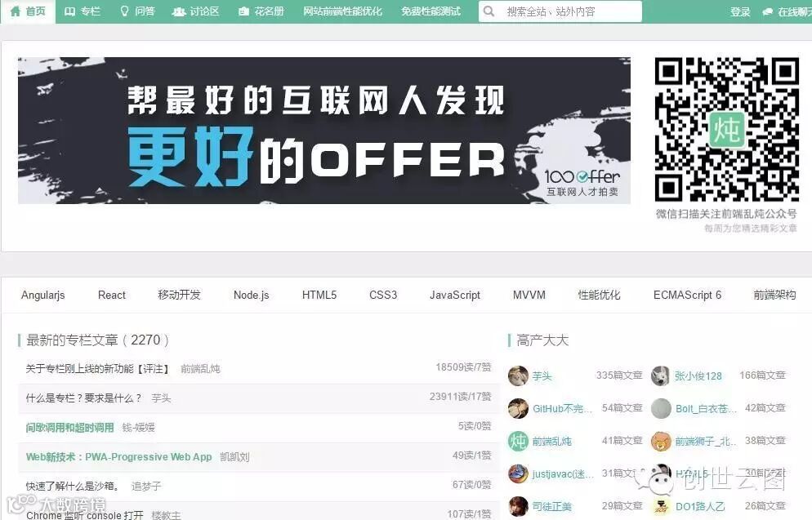This screenshot has width=812, height=520.
Task: Select the 性能优化 category
Action: [x=599, y=295]
